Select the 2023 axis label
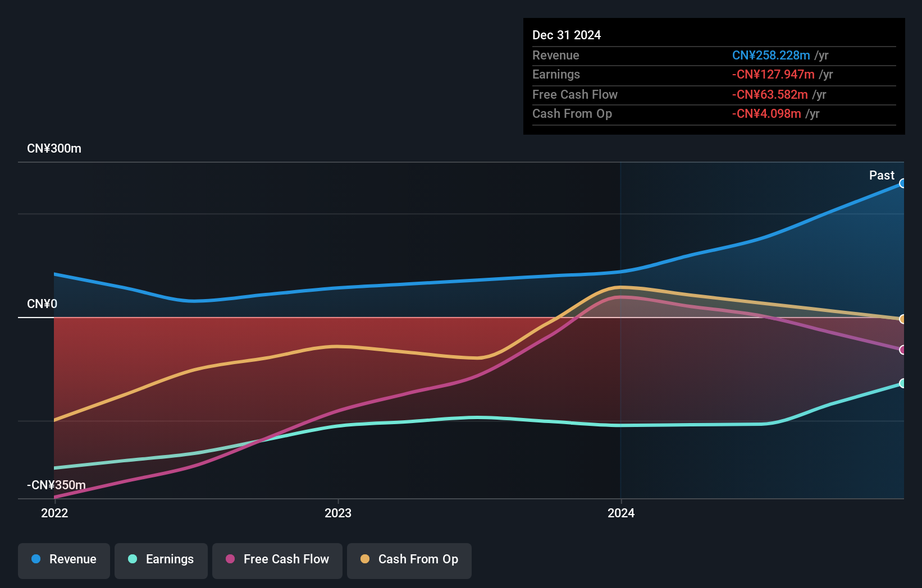 pyautogui.click(x=337, y=512)
